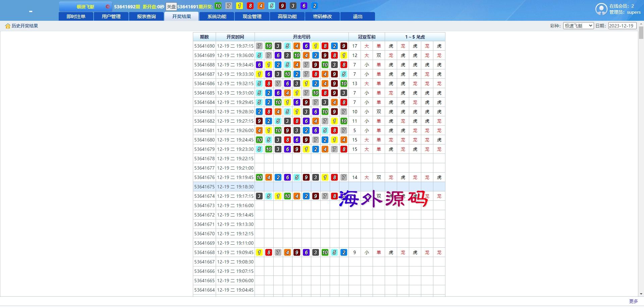The height and width of the screenshot is (308, 644).
Task: Click the red arrow icon on 极速飞艇 selector
Action: (x=107, y=6)
